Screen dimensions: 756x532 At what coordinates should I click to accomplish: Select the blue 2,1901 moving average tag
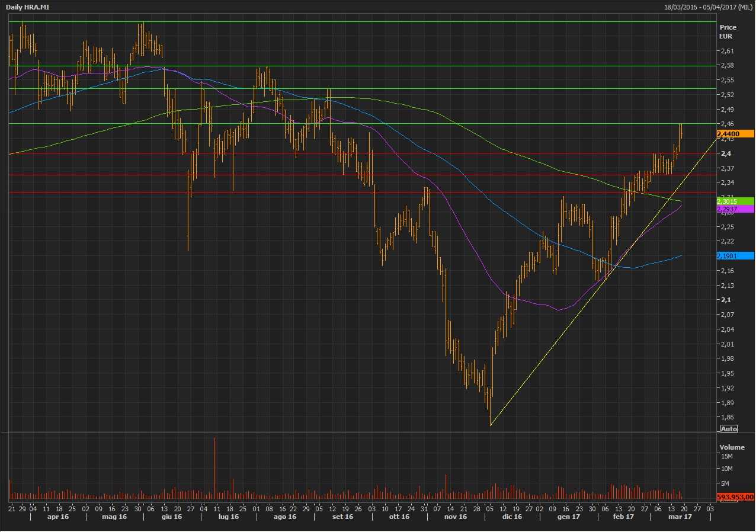(x=735, y=256)
